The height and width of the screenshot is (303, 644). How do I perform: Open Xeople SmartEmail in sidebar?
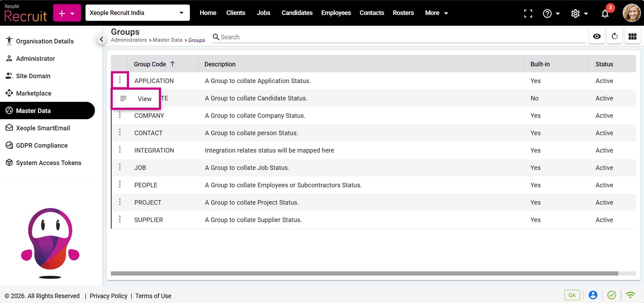pyautogui.click(x=48, y=128)
